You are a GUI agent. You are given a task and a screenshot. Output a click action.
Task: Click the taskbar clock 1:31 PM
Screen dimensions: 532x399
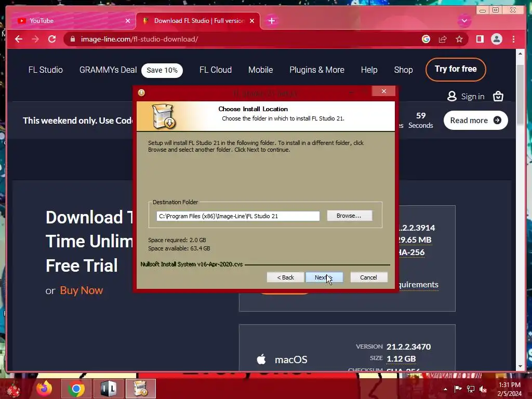point(510,385)
